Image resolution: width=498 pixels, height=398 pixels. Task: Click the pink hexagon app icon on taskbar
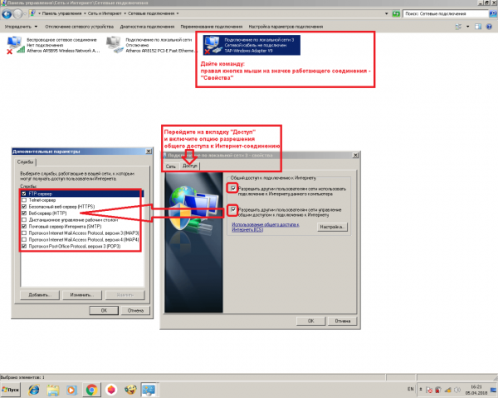pos(111,390)
